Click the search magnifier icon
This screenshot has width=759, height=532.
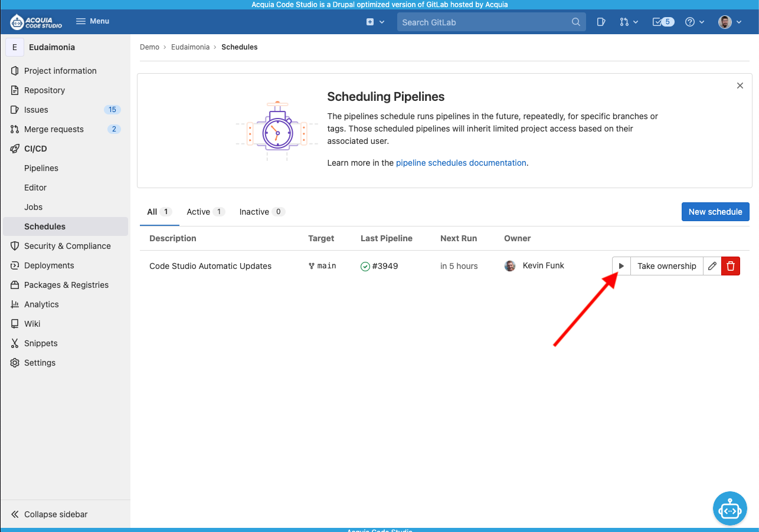tap(576, 22)
